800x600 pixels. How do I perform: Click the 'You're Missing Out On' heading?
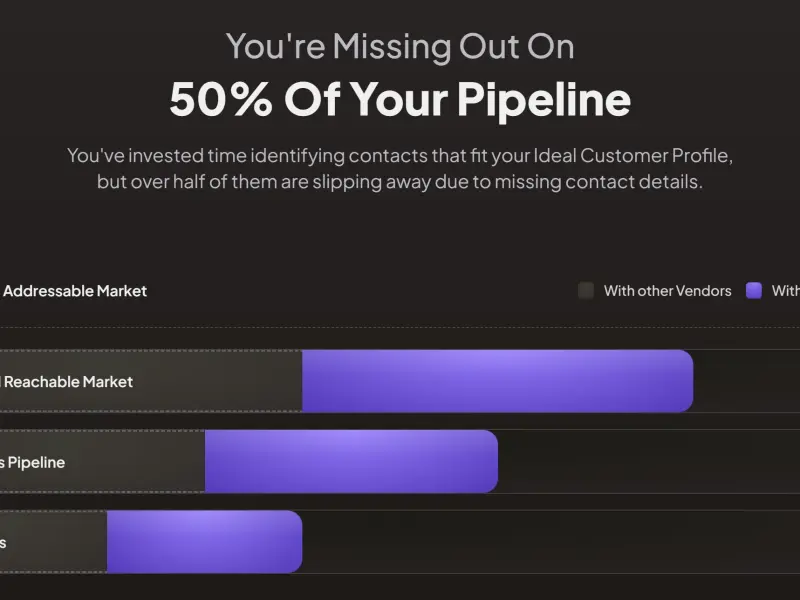(400, 46)
